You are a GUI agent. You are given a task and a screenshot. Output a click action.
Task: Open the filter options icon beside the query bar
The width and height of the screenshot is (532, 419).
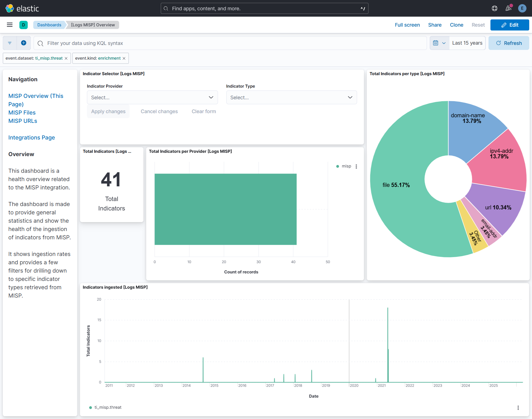[x=9, y=43]
